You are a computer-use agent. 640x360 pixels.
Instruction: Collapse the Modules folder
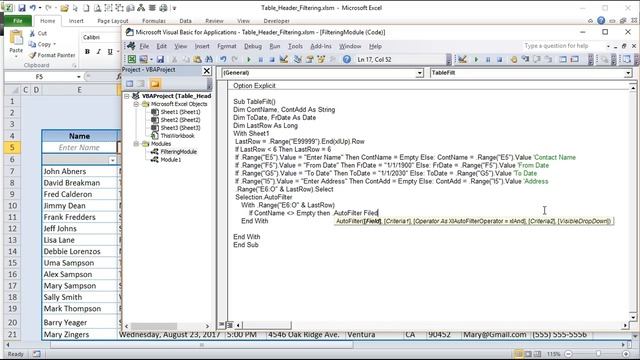tap(136, 144)
